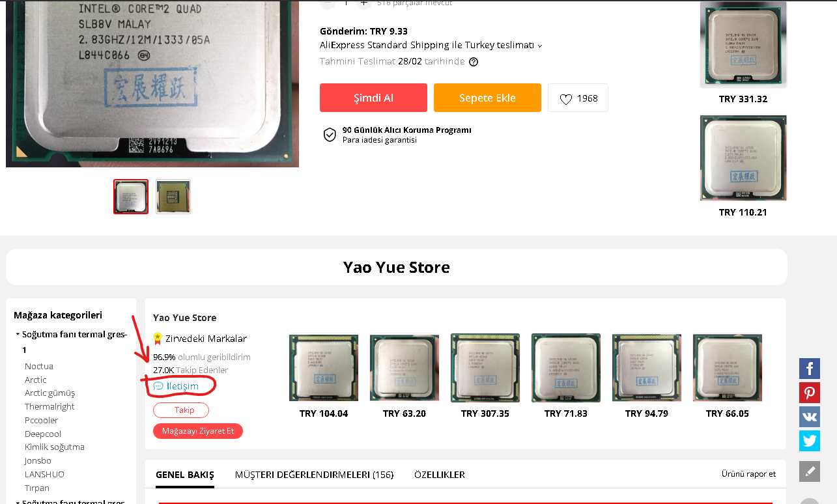Switch to MÜŞTERİ DEĞERLENDİRMELERİ tab
Image resolution: width=837 pixels, height=504 pixels.
[314, 475]
